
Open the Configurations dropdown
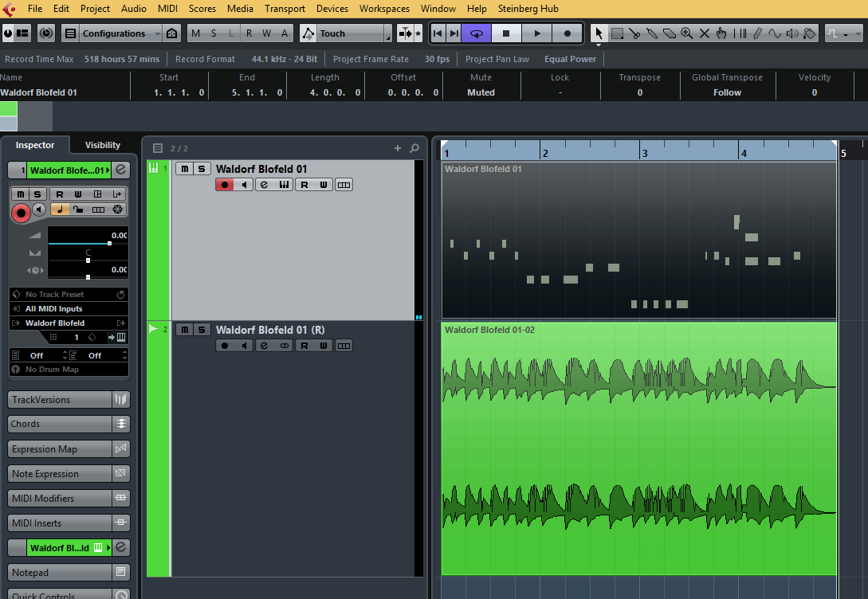120,33
